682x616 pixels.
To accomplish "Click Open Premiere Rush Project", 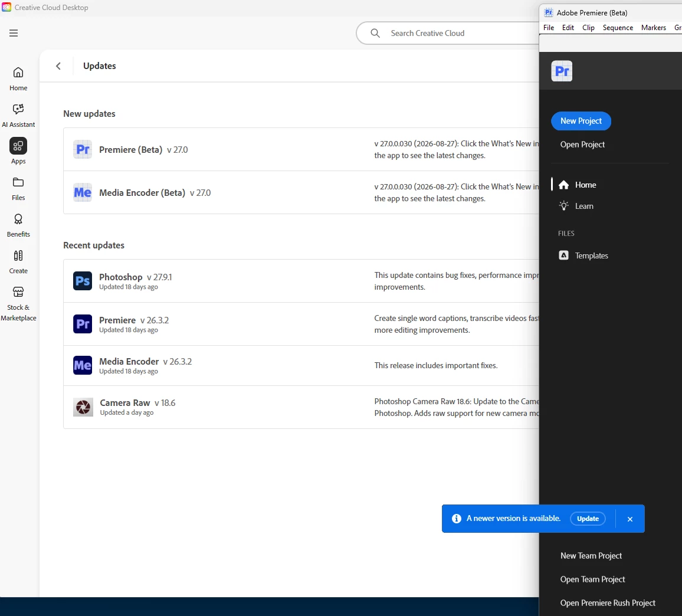I will (x=608, y=603).
